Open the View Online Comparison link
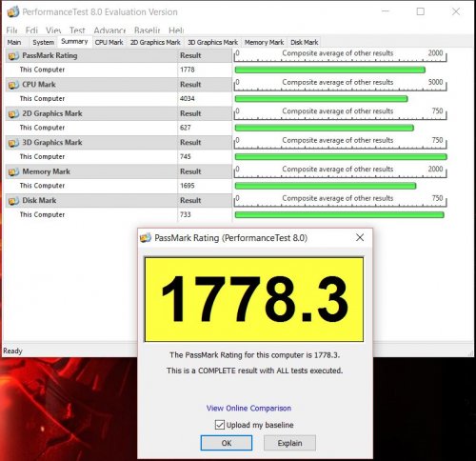Screen dimensions: 476x461 (x=248, y=408)
